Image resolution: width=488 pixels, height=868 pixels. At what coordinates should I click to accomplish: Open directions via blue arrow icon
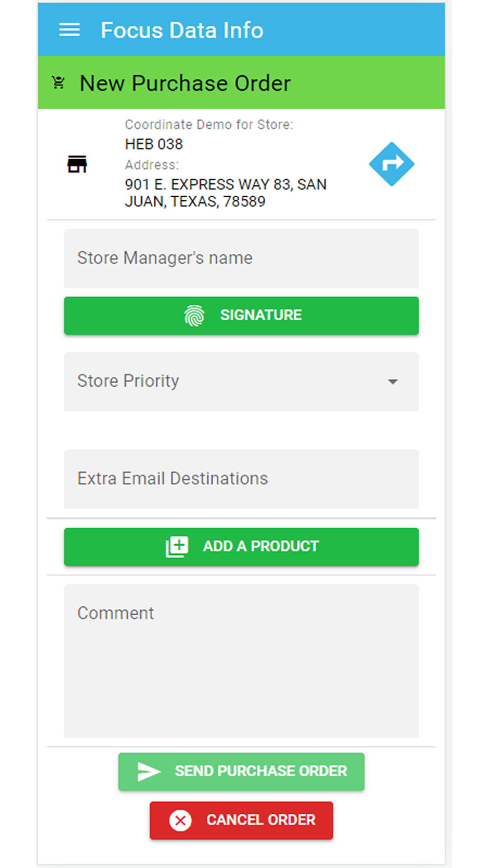(391, 164)
